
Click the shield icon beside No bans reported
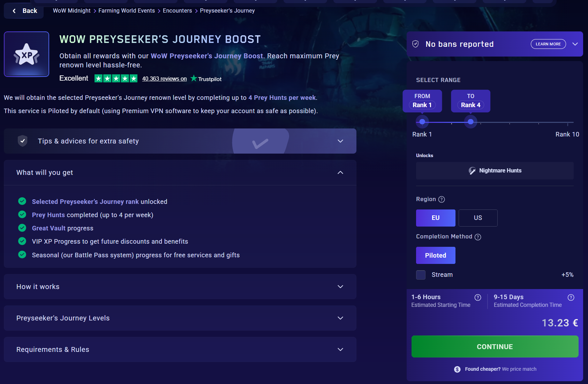point(415,44)
